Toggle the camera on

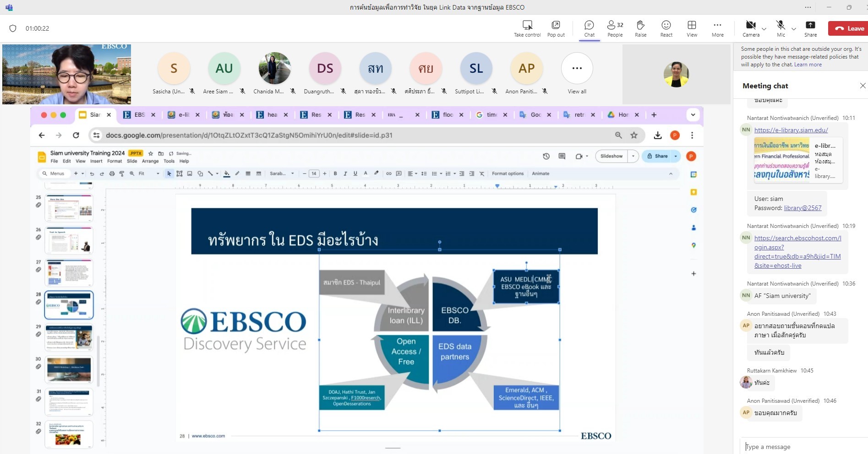[x=750, y=28]
